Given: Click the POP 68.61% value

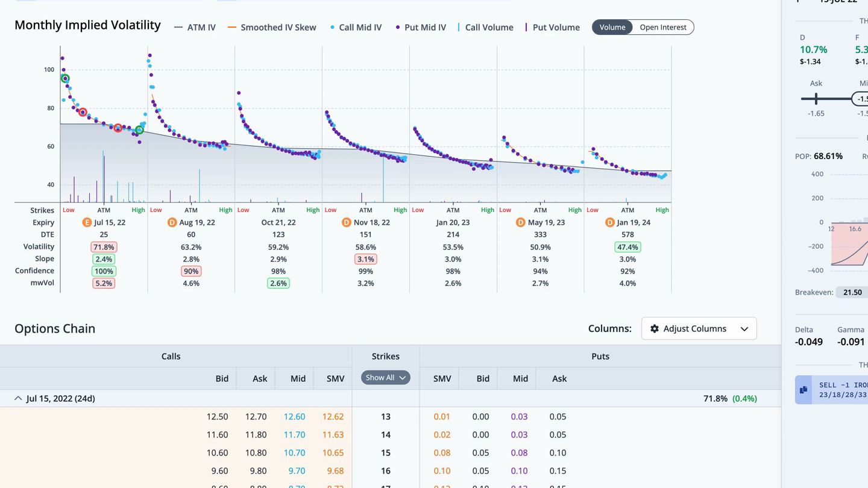Looking at the screenshot, I should pyautogui.click(x=828, y=156).
